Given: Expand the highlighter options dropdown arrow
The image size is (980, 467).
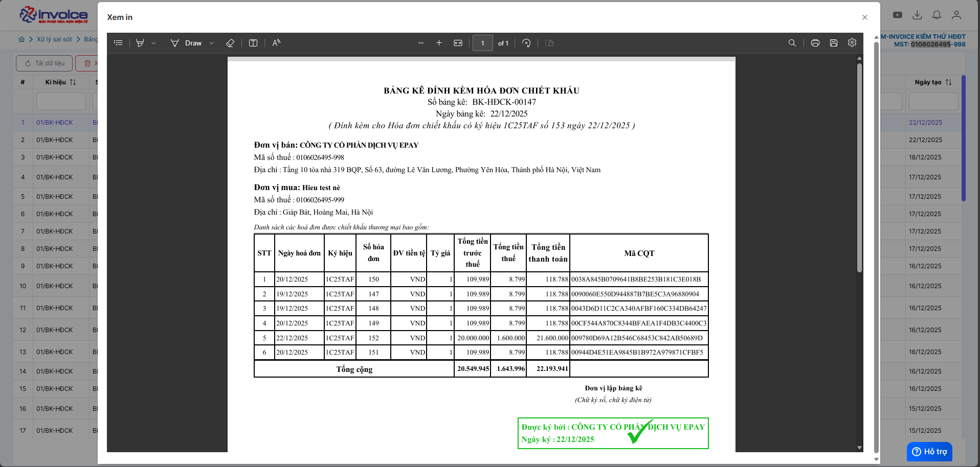Looking at the screenshot, I should 153,43.
